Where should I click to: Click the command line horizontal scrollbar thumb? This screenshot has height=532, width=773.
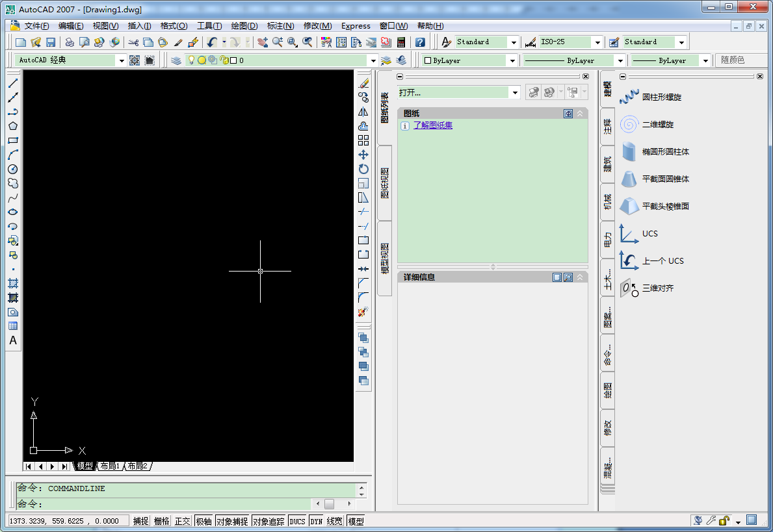pyautogui.click(x=330, y=504)
